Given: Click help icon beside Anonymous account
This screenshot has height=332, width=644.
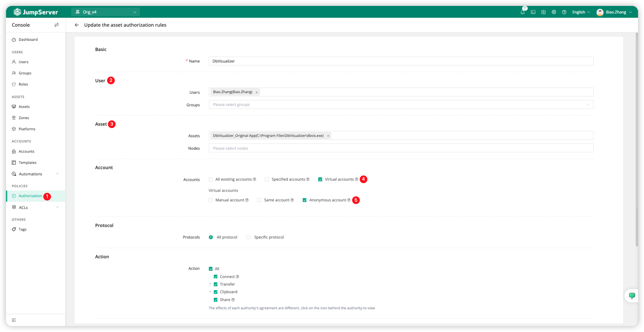Looking at the screenshot, I should click(349, 200).
